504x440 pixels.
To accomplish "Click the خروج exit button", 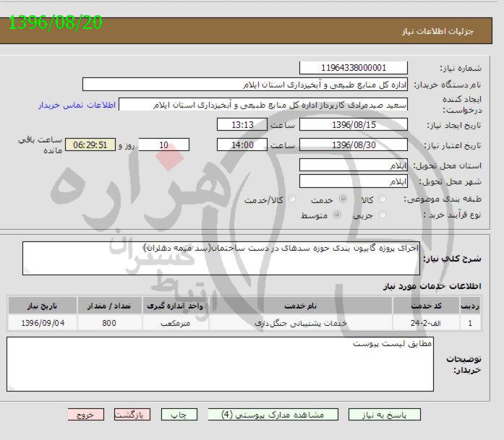I will coord(85,415).
